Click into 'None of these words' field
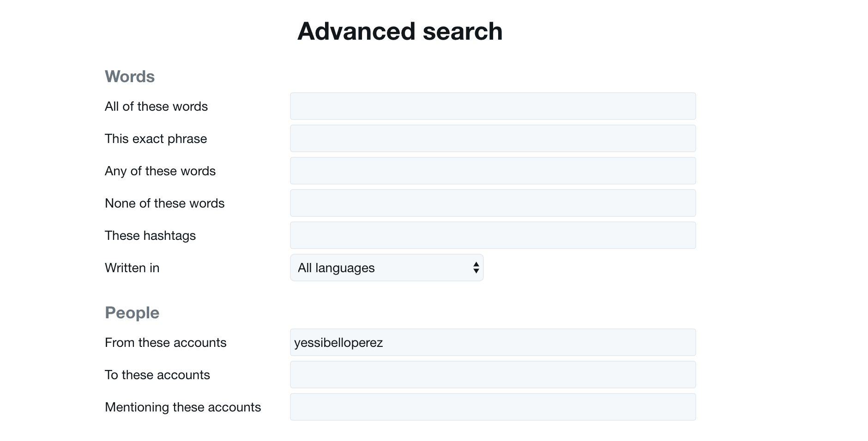868x441 pixels. click(493, 203)
